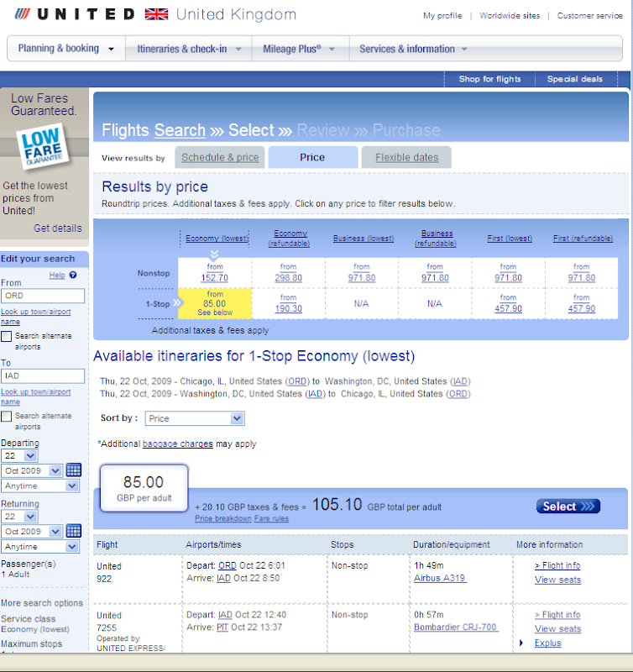Image resolution: width=633 pixels, height=672 pixels.
Task: Switch to Schedule & price tab
Action: pyautogui.click(x=220, y=157)
